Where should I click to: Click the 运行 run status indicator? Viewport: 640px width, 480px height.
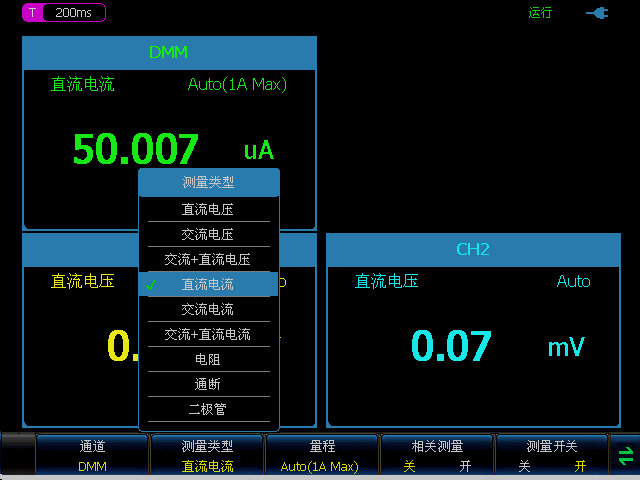pos(540,13)
